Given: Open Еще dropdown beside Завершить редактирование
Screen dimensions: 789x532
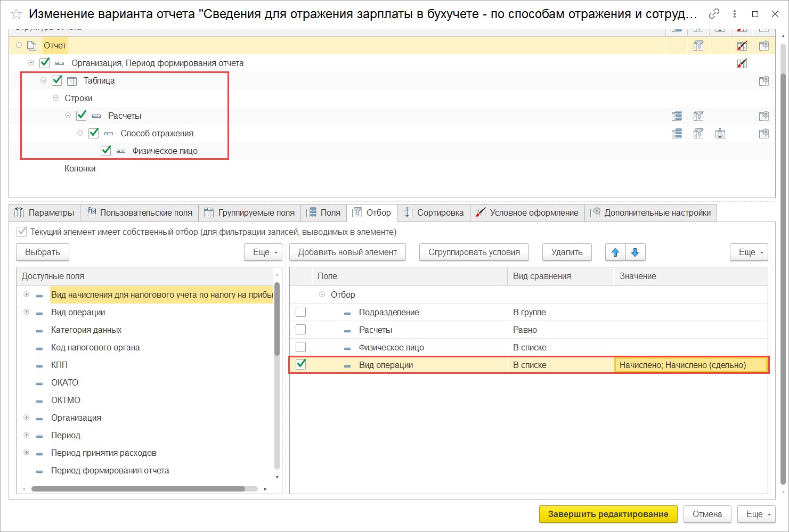Looking at the screenshot, I should click(x=757, y=514).
